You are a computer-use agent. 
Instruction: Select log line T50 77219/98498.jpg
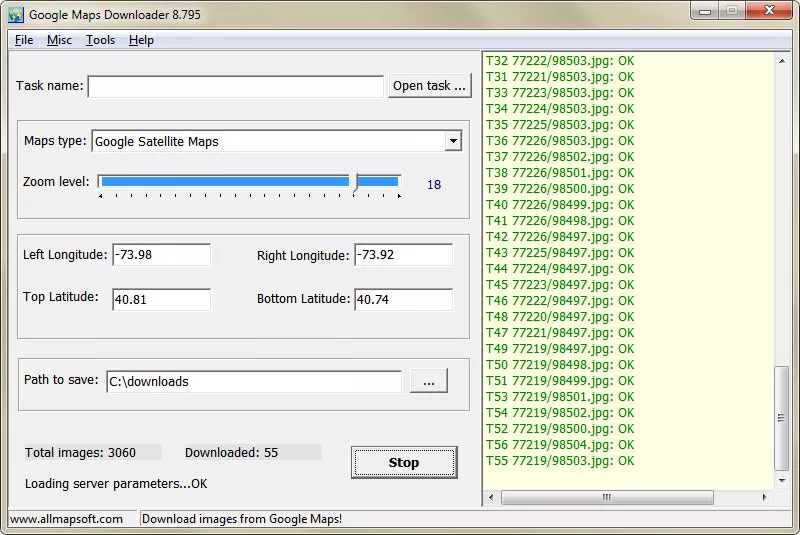click(x=560, y=365)
